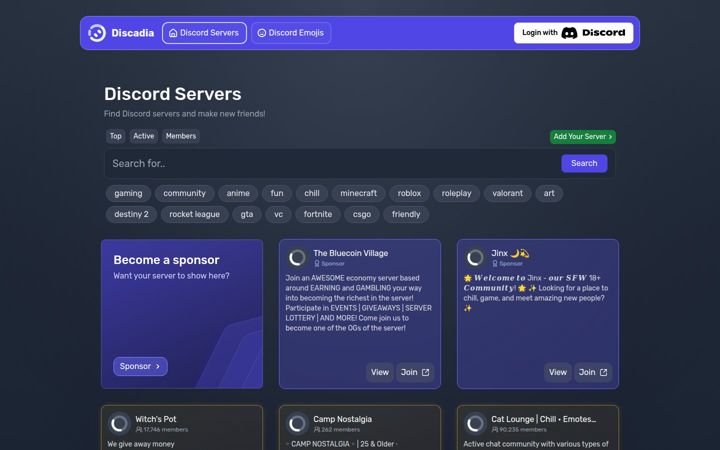Click the Search button
This screenshot has height=450, width=720.
point(584,163)
